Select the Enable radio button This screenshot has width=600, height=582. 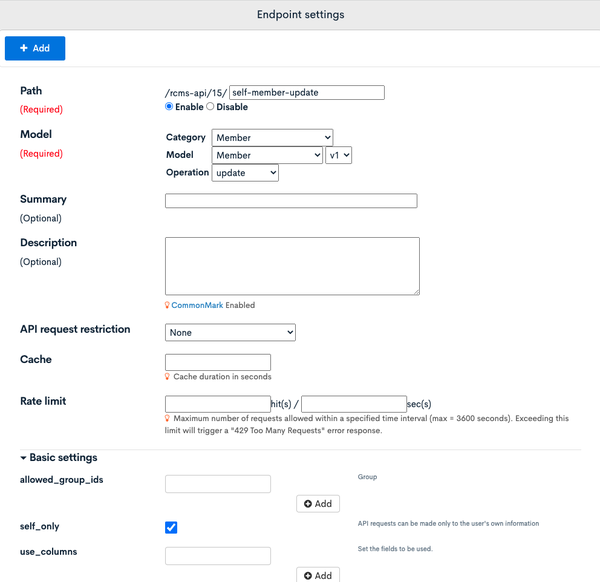tap(169, 106)
